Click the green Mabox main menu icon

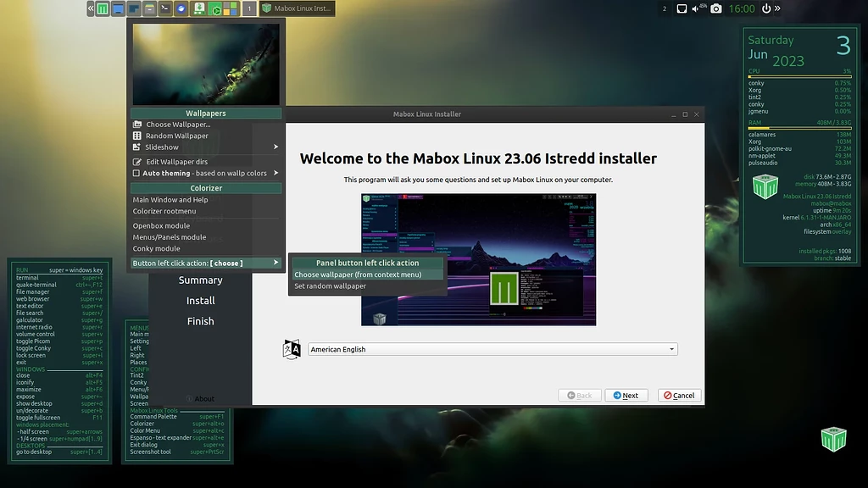click(103, 9)
